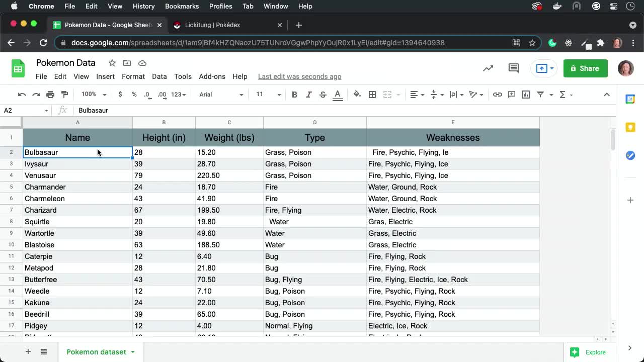The image size is (644, 362).
Task: Open the Insert menu
Action: click(105, 76)
